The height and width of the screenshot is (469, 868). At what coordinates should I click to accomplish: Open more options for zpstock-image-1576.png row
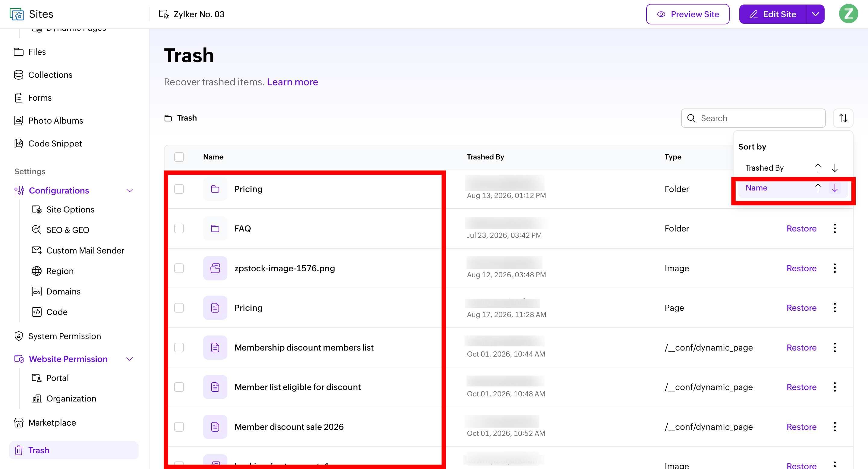coord(835,268)
